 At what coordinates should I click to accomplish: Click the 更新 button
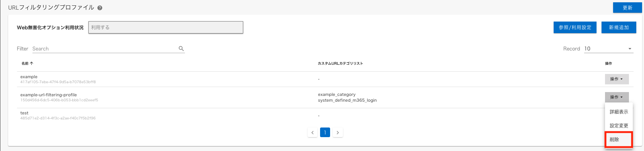point(627,8)
